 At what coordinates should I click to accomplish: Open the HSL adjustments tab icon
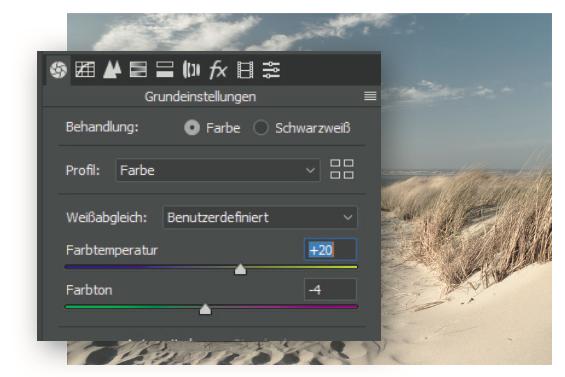(x=138, y=70)
